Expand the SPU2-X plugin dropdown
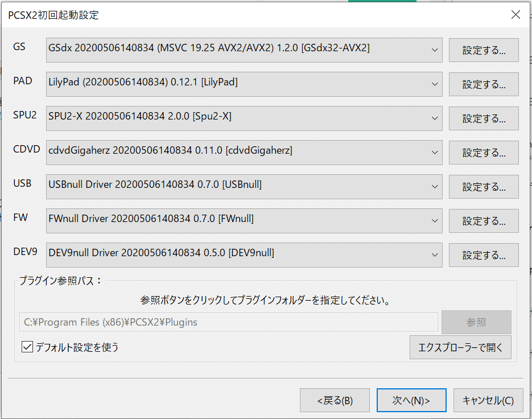This screenshot has height=419, width=532. click(x=244, y=118)
